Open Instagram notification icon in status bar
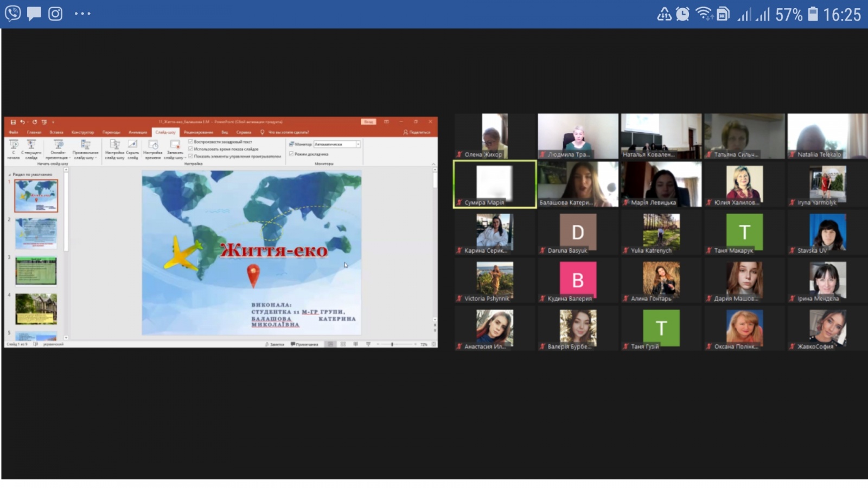 [55, 13]
